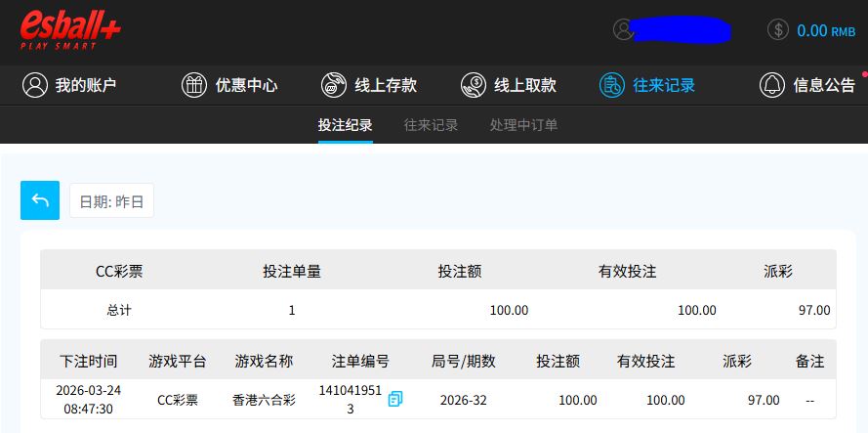The height and width of the screenshot is (433, 868).
Task: Open 信息公告 menu item
Action: click(x=824, y=85)
